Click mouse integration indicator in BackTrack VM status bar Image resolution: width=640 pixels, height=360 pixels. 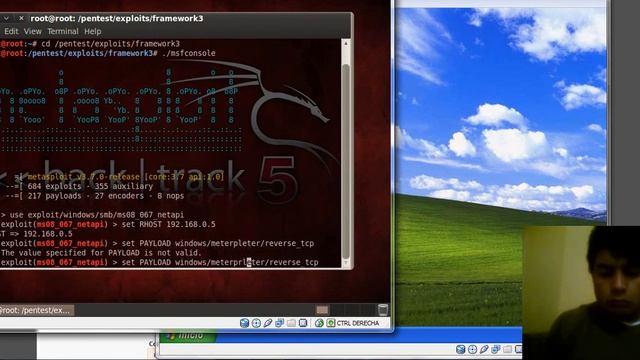[x=319, y=323]
